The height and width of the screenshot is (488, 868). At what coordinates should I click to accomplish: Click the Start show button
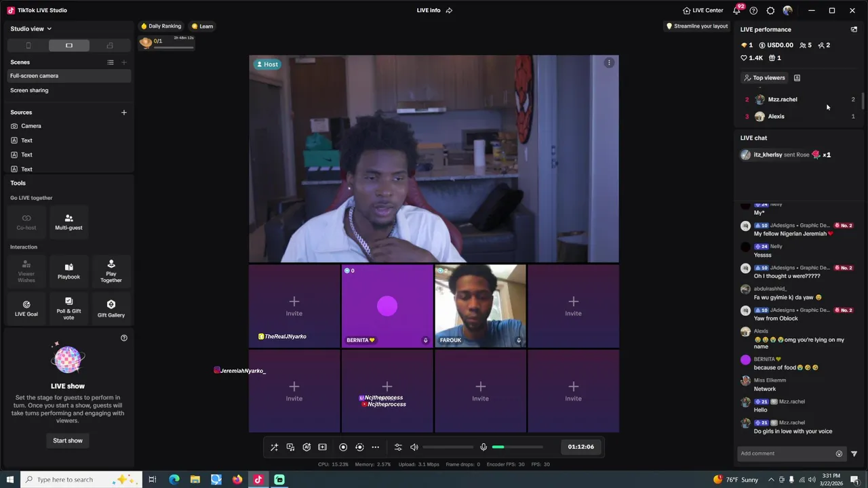click(x=68, y=441)
